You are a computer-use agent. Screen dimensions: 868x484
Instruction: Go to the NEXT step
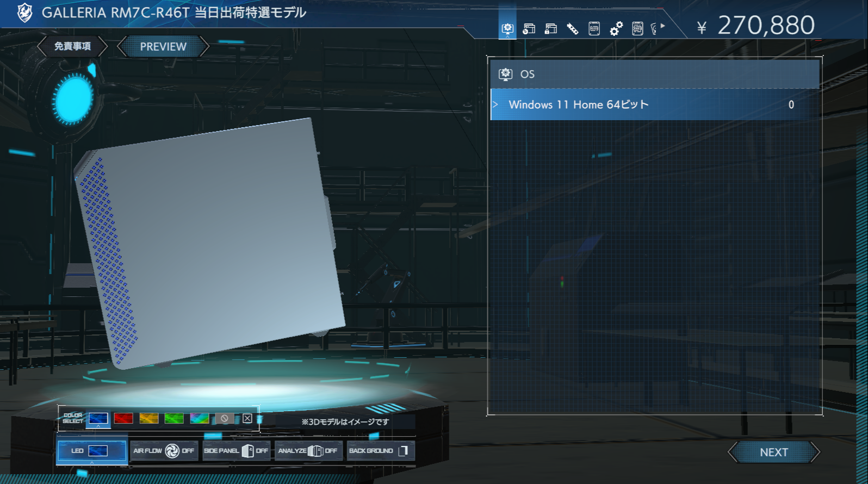774,452
